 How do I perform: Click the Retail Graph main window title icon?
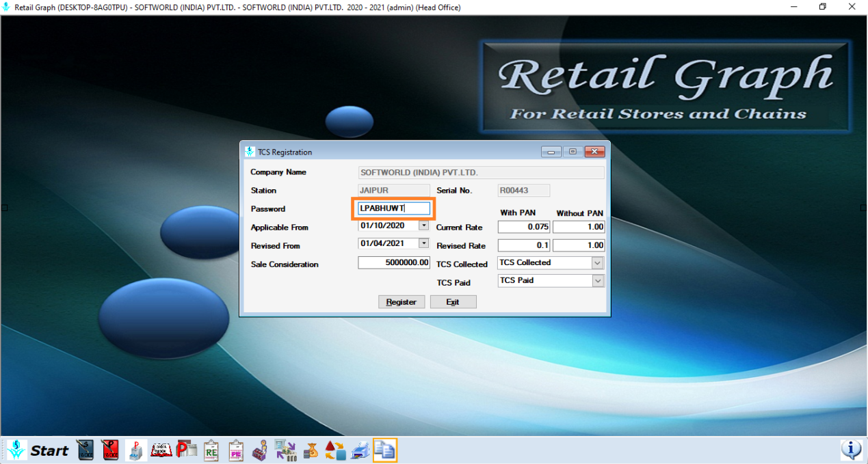pyautogui.click(x=7, y=7)
